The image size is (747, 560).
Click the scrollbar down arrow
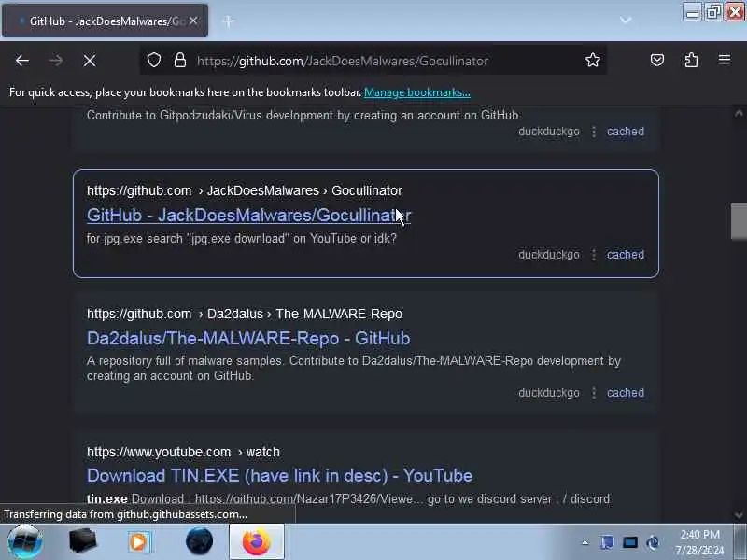click(x=739, y=515)
